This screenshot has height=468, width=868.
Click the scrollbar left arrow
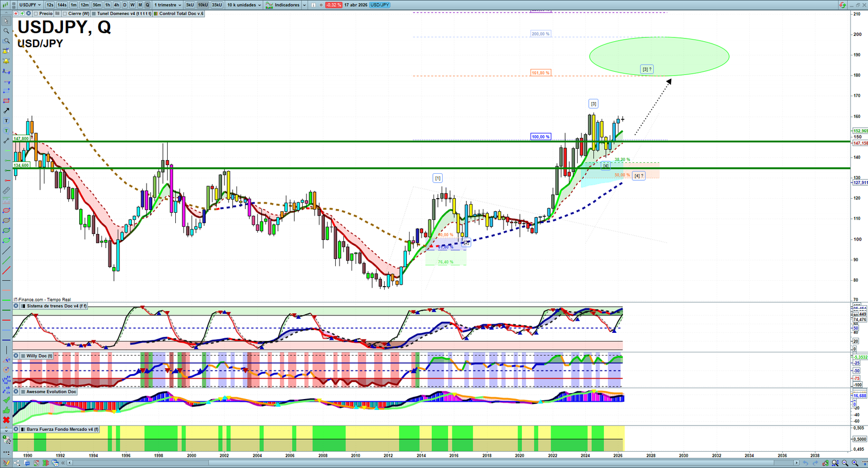pos(69,463)
